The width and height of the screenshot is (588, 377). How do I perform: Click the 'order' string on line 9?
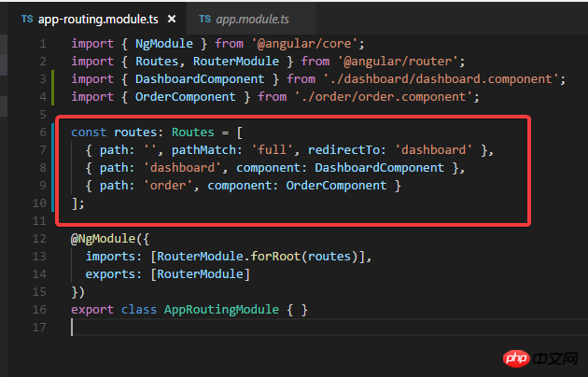tap(168, 186)
